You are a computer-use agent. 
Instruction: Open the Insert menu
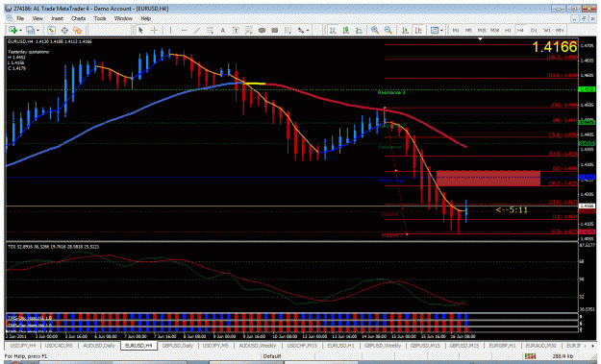pyautogui.click(x=57, y=18)
